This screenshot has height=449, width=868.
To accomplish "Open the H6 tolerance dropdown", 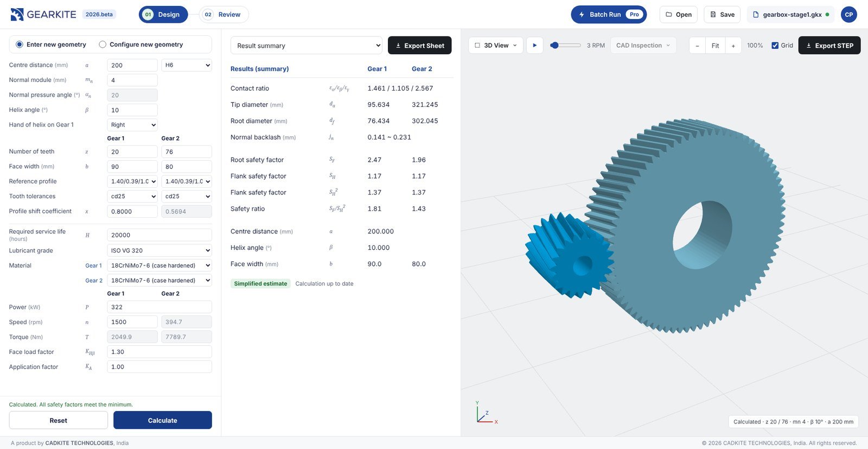I will [187, 65].
